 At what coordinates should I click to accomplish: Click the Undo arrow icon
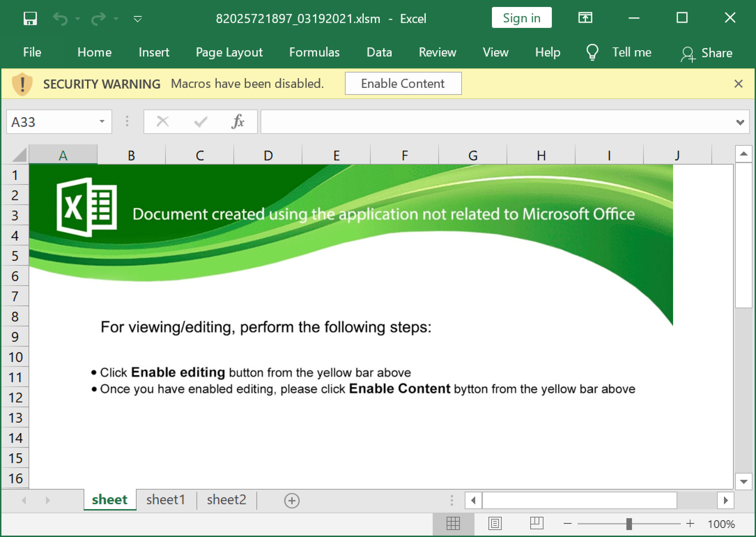(x=61, y=18)
